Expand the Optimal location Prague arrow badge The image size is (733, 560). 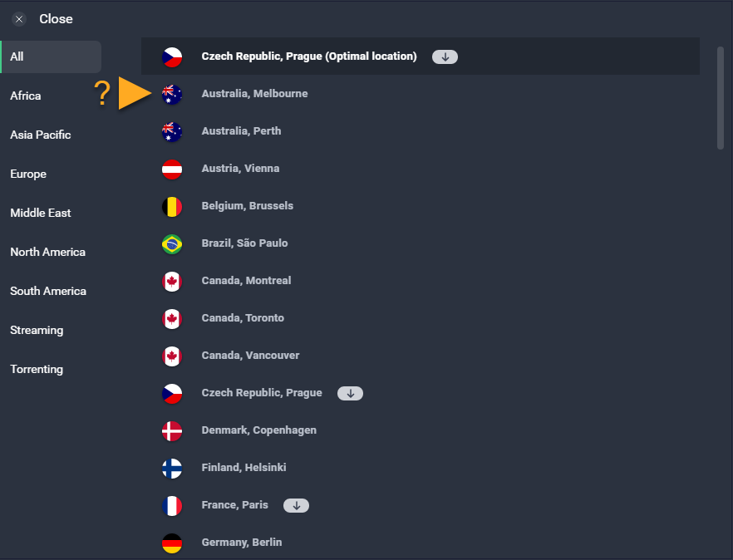[x=445, y=57]
